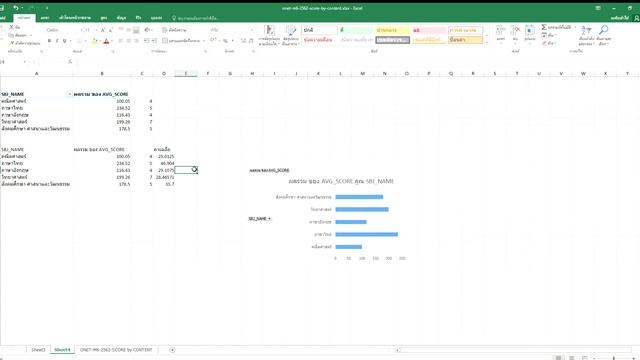The width and height of the screenshot is (640, 360).
Task: Apply the yellow Neutral cell style
Action: pyautogui.click(x=392, y=30)
